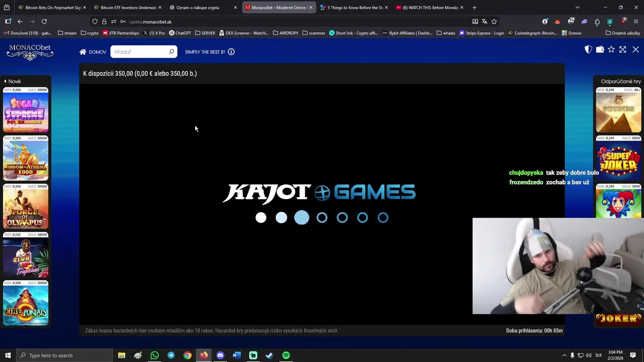Click the Odporúčané hry heading
The width and height of the screenshot is (644, 362).
pos(621,81)
